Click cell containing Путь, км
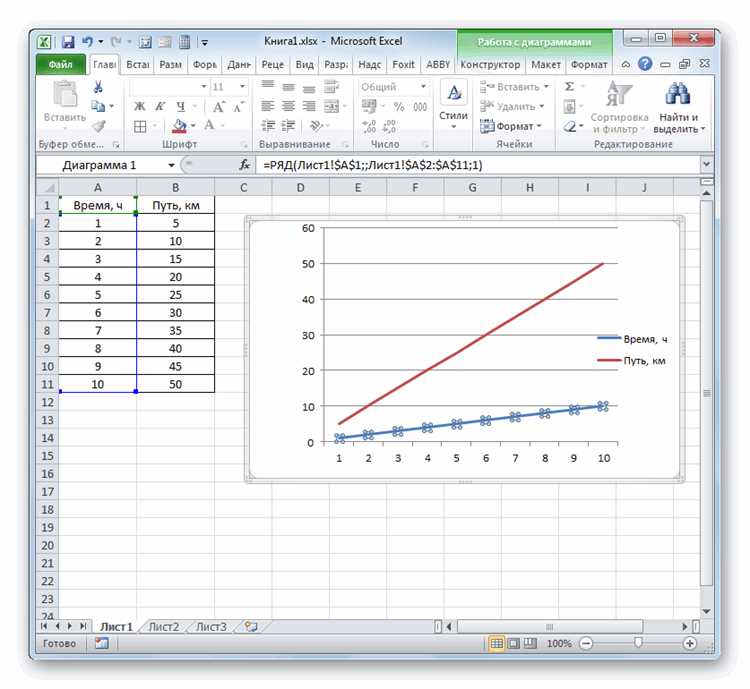 (x=176, y=205)
